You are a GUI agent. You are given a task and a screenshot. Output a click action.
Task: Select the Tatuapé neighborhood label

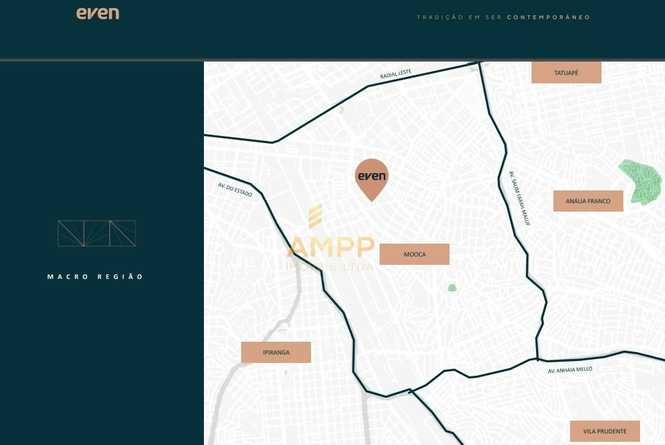coord(566,73)
